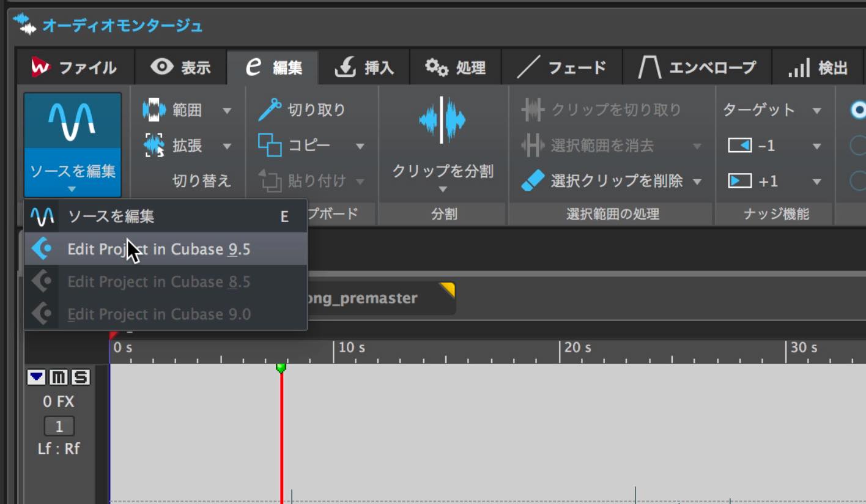Image resolution: width=866 pixels, height=504 pixels.
Task: Click the クリップを分割 split icon
Action: [442, 120]
